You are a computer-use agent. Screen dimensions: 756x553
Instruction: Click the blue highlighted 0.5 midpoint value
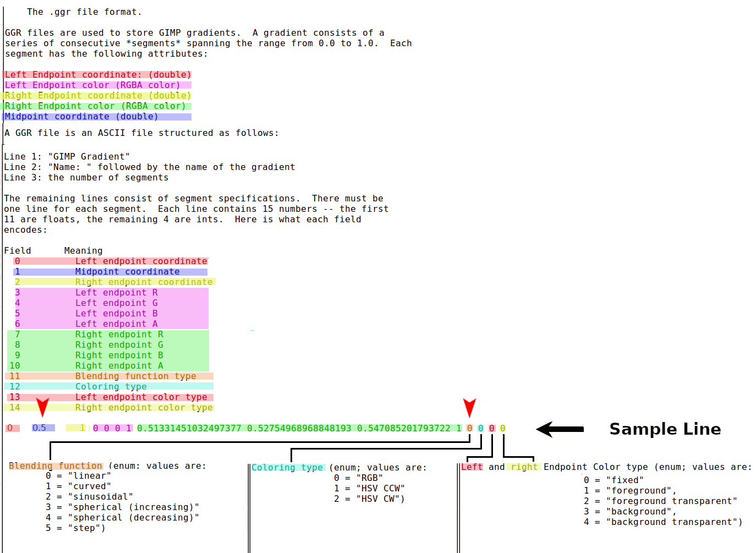pos(43,428)
